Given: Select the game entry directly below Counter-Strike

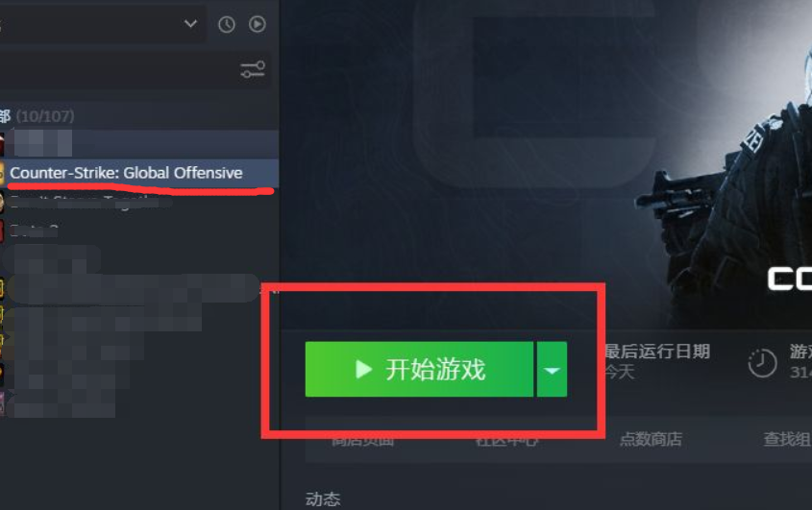Looking at the screenshot, I should click(139, 202).
